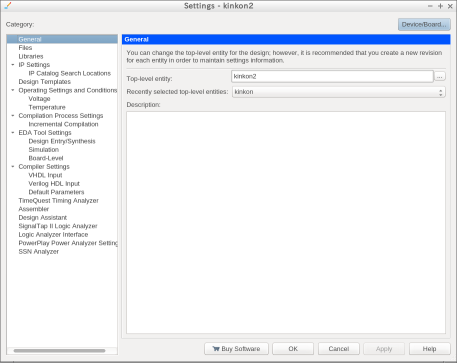This screenshot has height=363, width=457.
Task: Dismiss the dialog with Cancel
Action: (339, 349)
